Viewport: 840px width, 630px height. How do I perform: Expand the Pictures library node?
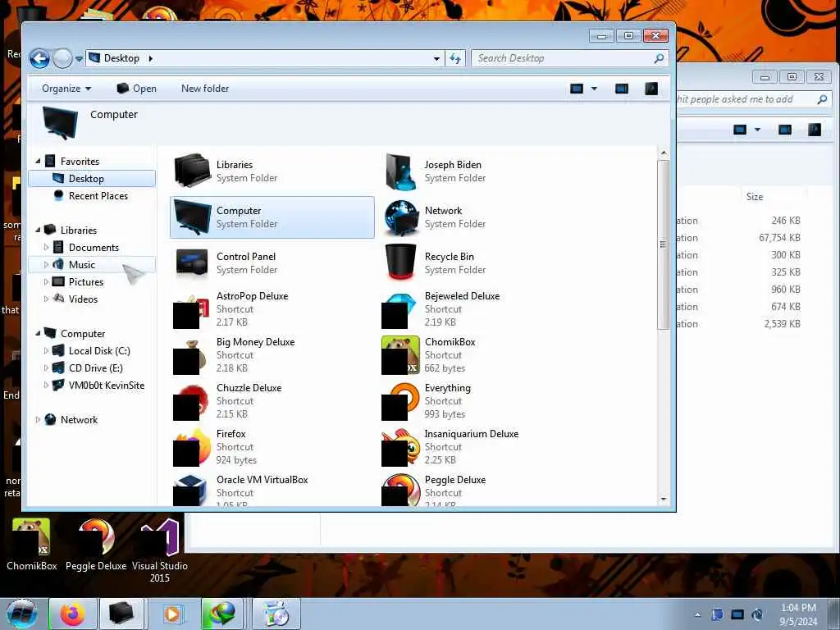(46, 282)
